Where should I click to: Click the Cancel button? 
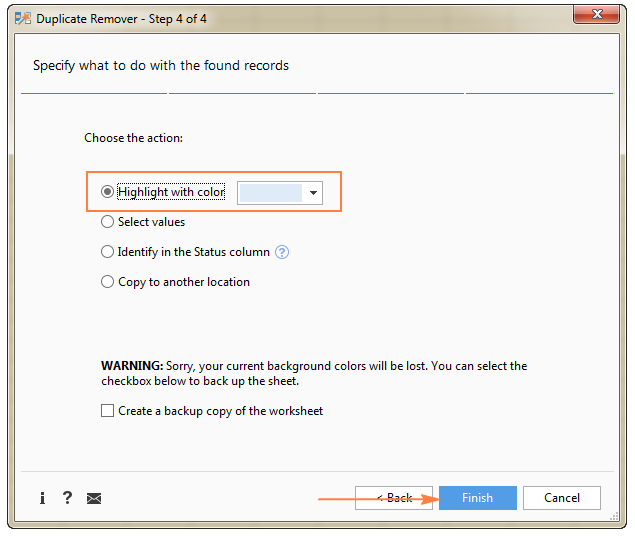[x=561, y=498]
